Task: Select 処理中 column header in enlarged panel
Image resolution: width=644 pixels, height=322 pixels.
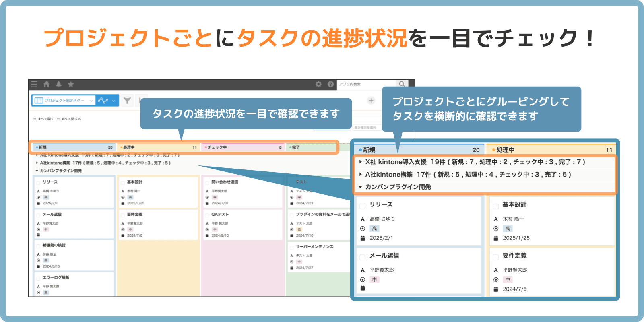Action: (551, 150)
